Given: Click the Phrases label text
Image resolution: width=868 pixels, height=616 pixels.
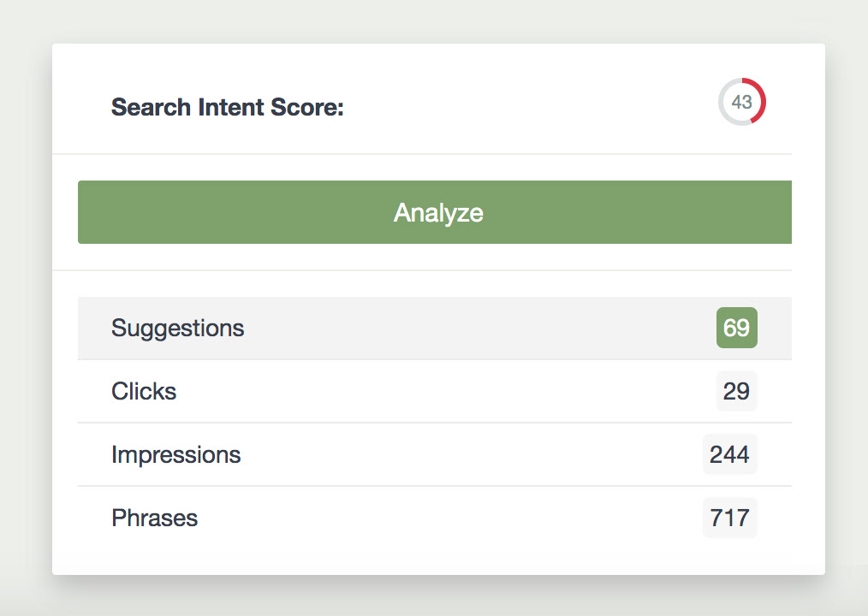Looking at the screenshot, I should point(154,518).
